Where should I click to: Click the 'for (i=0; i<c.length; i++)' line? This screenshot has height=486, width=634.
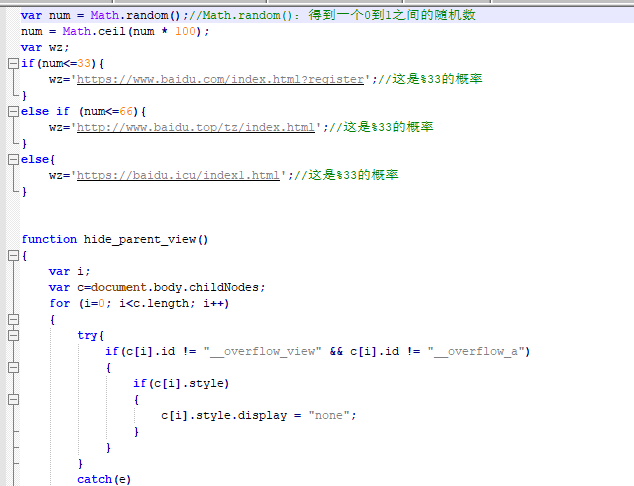pos(139,304)
